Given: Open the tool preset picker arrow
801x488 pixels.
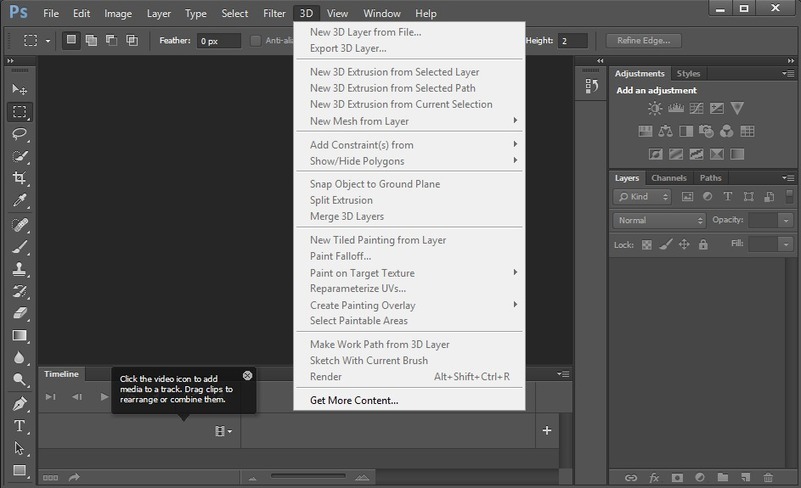Looking at the screenshot, I should coord(48,40).
